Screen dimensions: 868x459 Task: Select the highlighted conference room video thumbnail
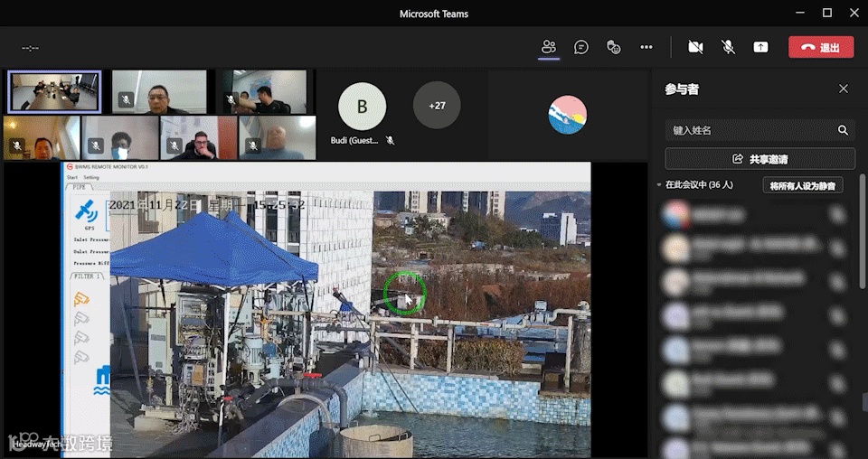54,92
